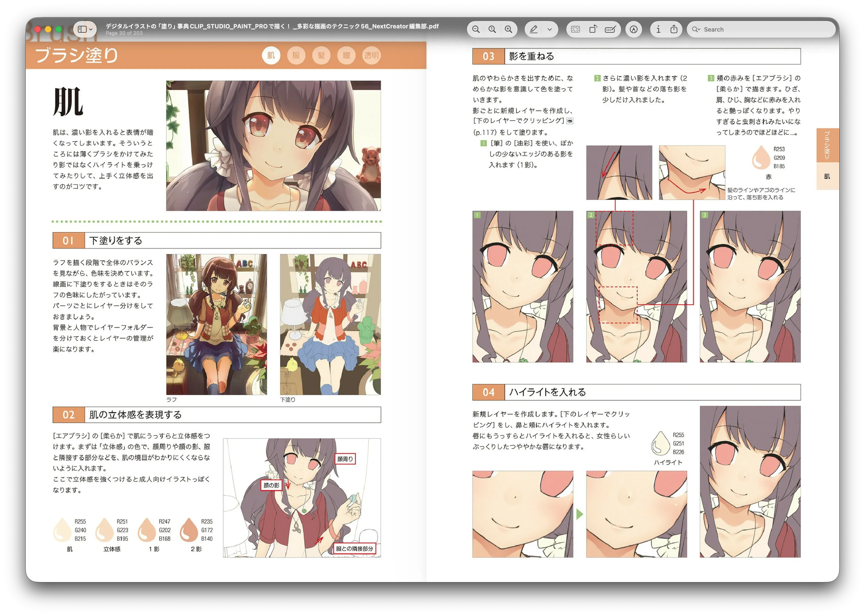This screenshot has width=865, height=616.
Task: Click the section heading 下塗りをする
Action: [x=116, y=240]
